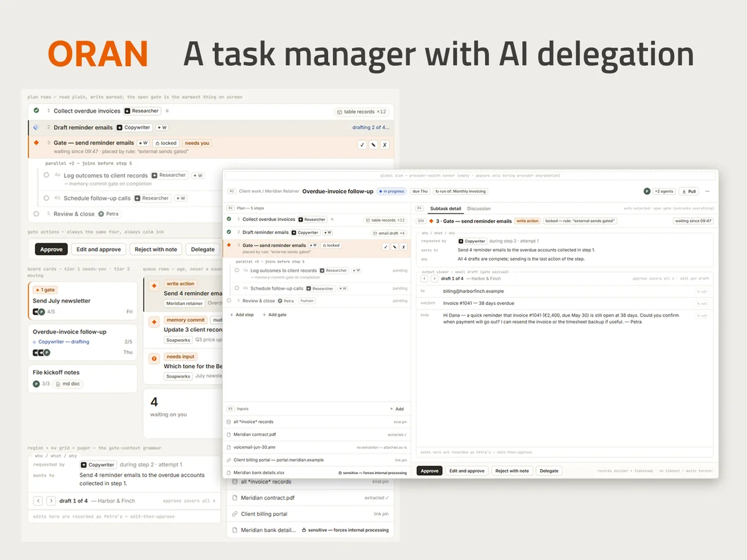
Task: Click the Petra assignee chip on Review & close
Action: (286, 301)
